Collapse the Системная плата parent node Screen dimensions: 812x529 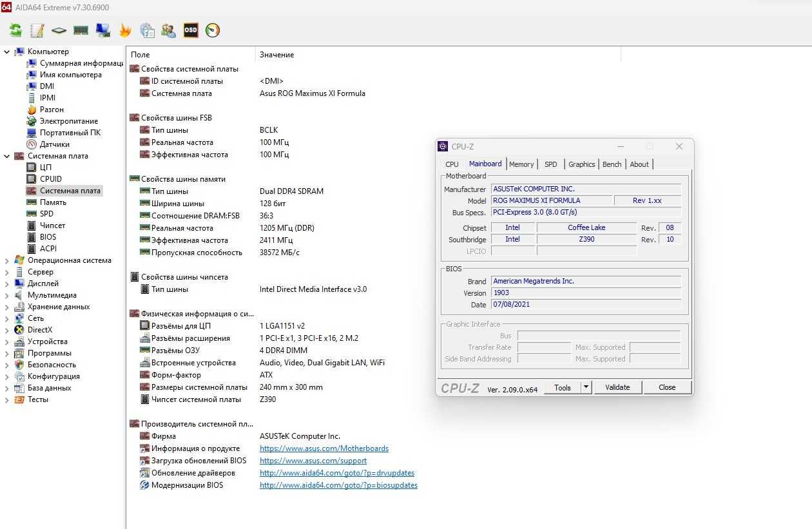point(6,156)
